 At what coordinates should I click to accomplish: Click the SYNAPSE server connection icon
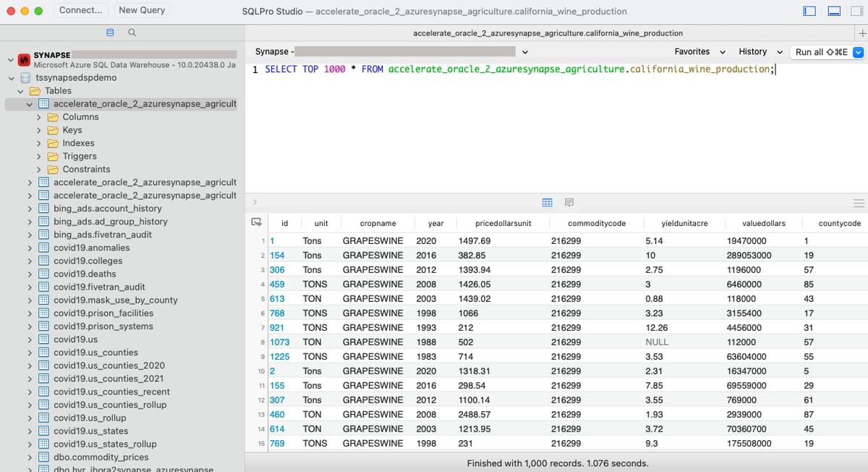pos(23,59)
